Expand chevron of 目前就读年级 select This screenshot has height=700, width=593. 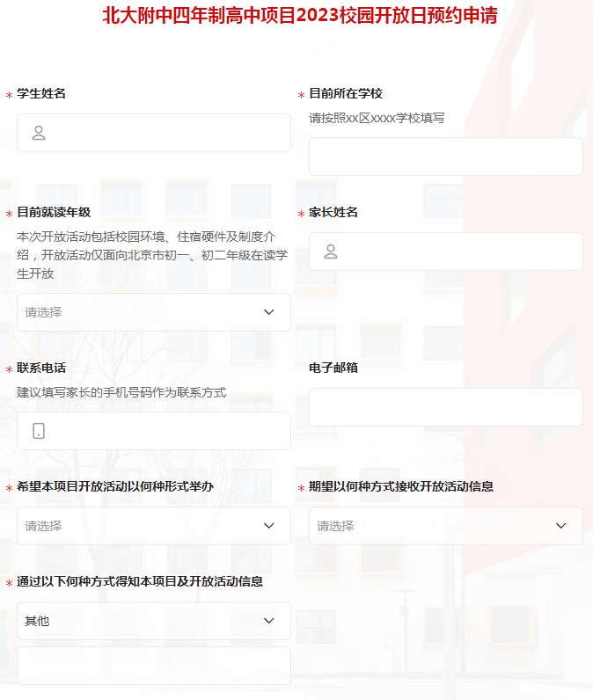(269, 312)
